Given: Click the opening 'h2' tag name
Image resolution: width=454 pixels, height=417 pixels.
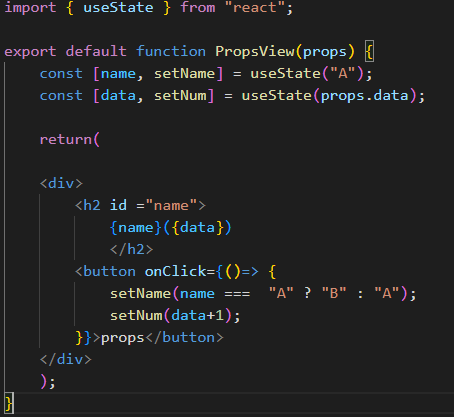Looking at the screenshot, I should (x=92, y=205).
